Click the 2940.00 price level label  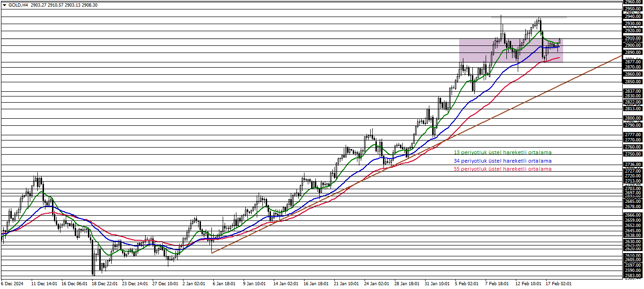(x=633, y=16)
